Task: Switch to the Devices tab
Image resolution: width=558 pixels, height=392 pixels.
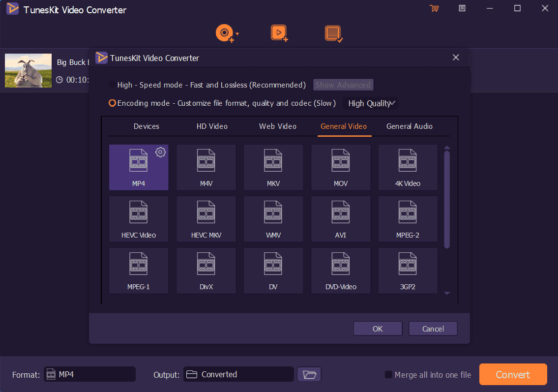Action: click(147, 126)
